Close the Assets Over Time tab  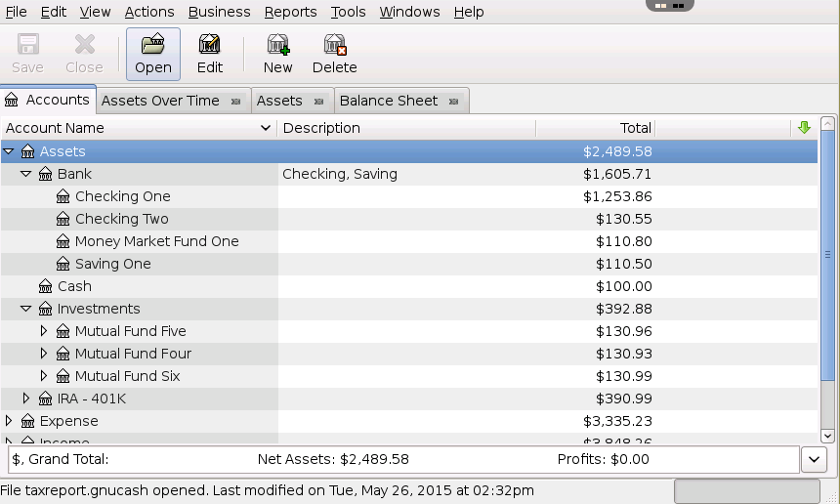(235, 101)
